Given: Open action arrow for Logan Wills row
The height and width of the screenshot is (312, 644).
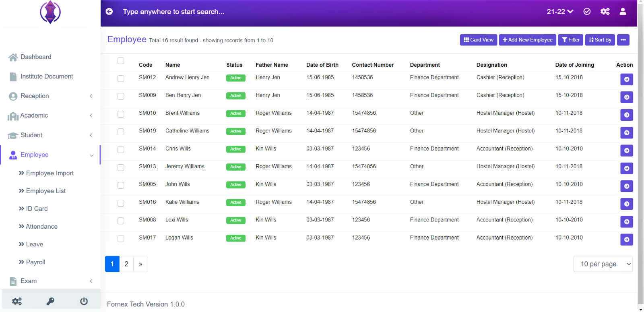Looking at the screenshot, I should point(627,240).
